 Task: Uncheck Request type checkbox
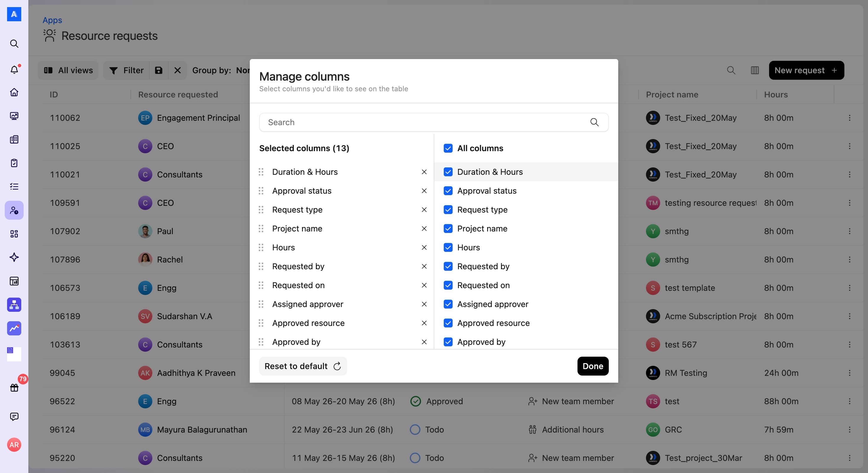click(448, 210)
